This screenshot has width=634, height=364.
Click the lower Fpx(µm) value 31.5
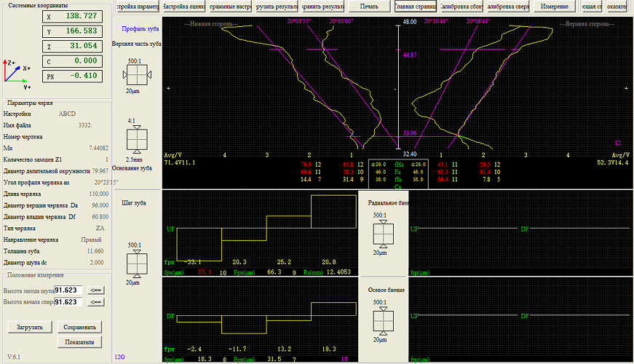tap(274, 359)
